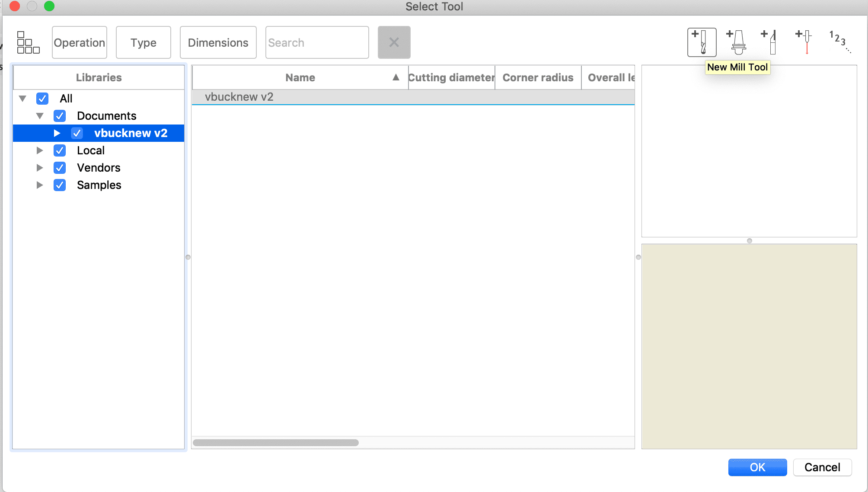Open the Operation filter

pyautogui.click(x=80, y=42)
